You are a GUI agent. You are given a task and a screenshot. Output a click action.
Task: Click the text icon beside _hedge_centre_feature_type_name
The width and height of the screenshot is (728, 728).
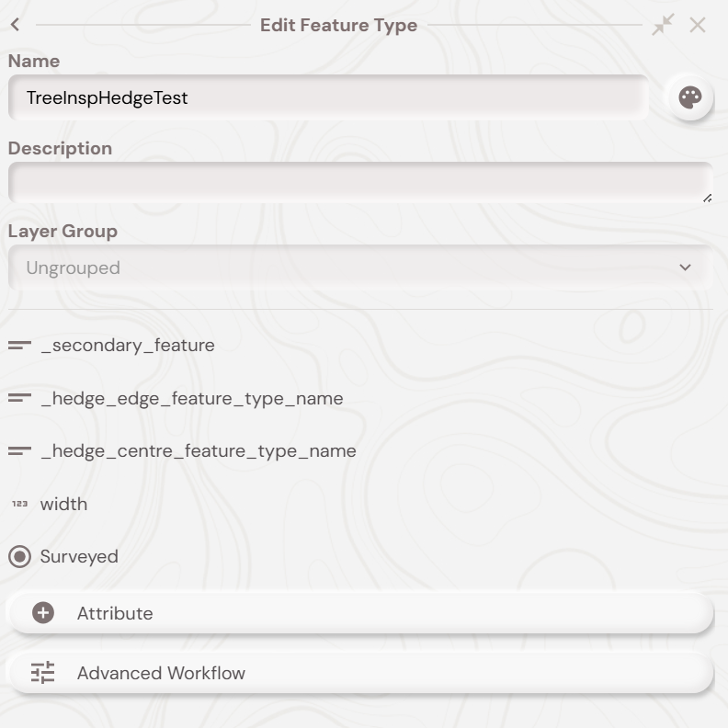pos(19,451)
